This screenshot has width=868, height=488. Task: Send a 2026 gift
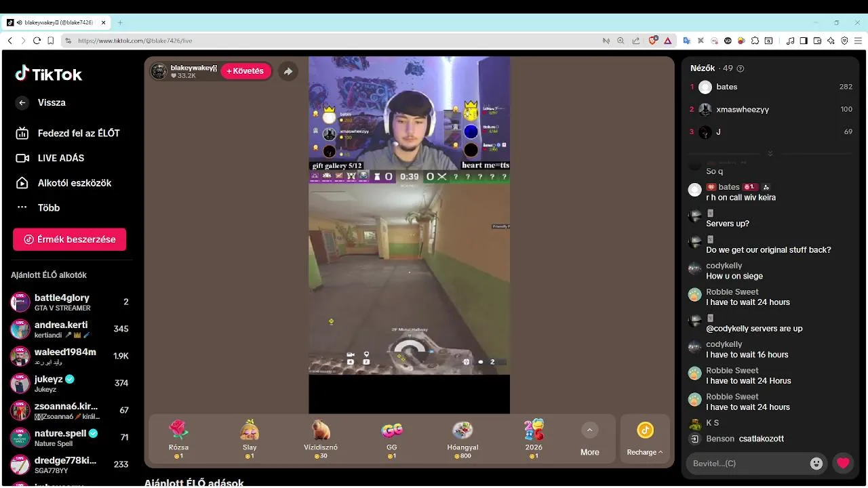(534, 439)
